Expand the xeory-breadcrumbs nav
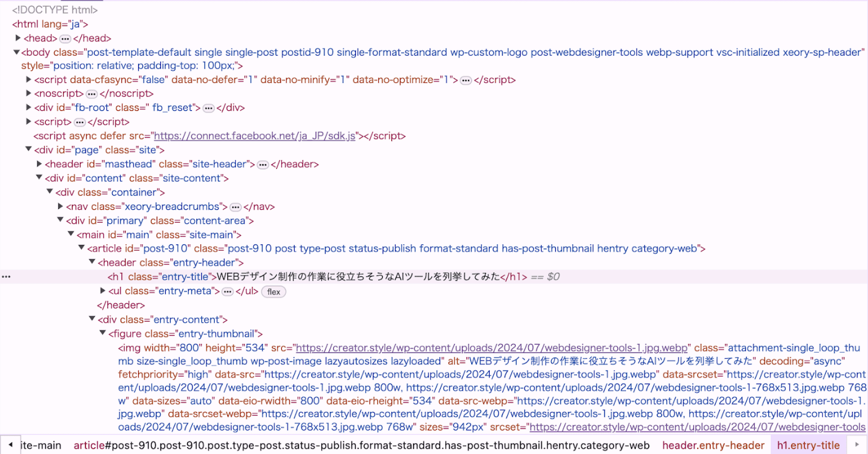This screenshot has width=868, height=454. click(x=60, y=207)
